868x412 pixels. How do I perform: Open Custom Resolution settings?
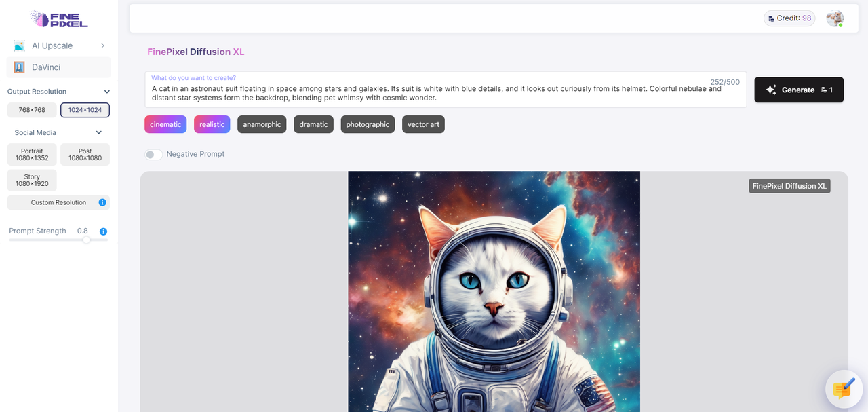(x=58, y=202)
